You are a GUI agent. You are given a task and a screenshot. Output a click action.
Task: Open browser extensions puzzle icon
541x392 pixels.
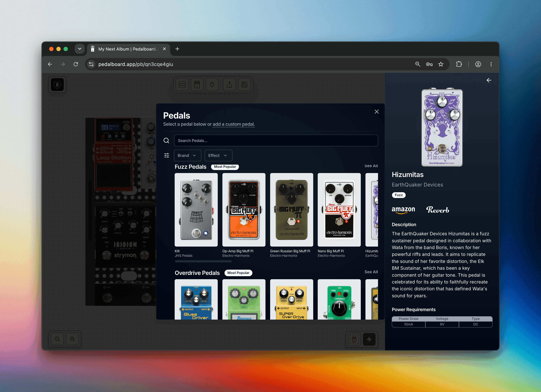[x=459, y=64]
